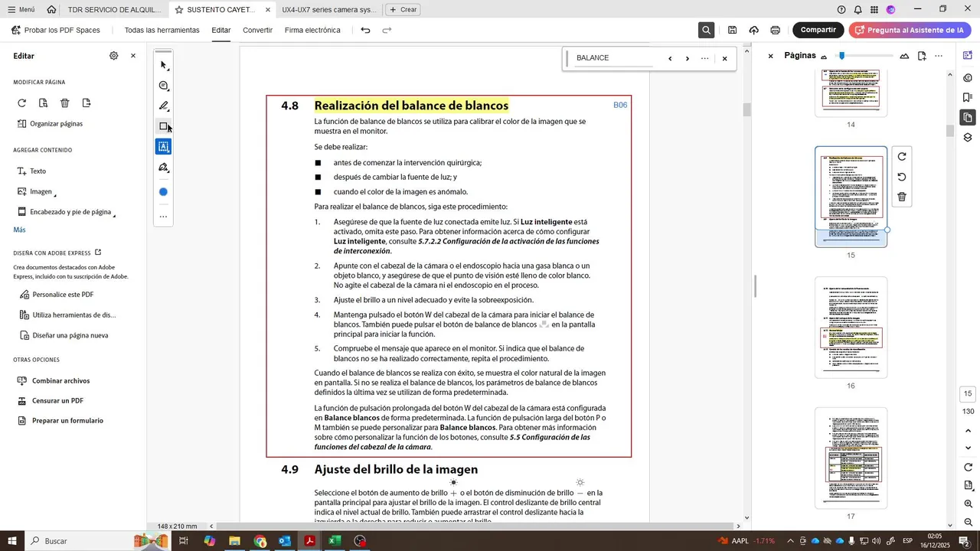Select page 16 thumbnail
The width and height of the screenshot is (980, 551).
pos(851,327)
